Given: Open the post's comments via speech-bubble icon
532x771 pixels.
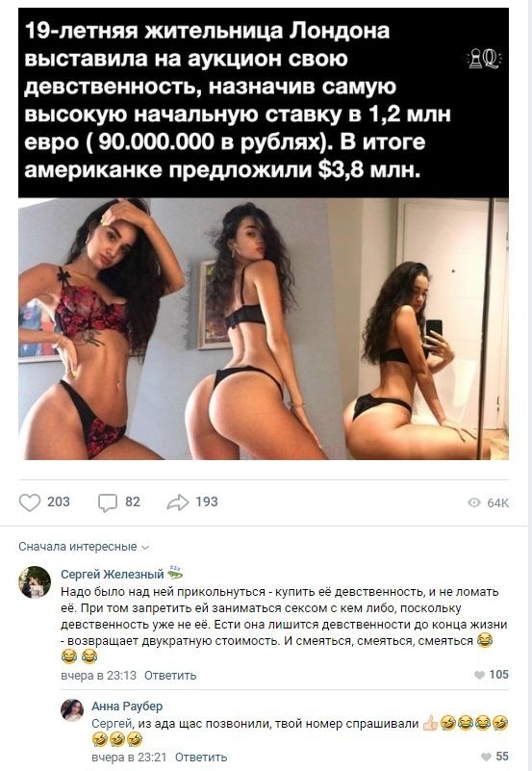Looking at the screenshot, I should tap(108, 503).
